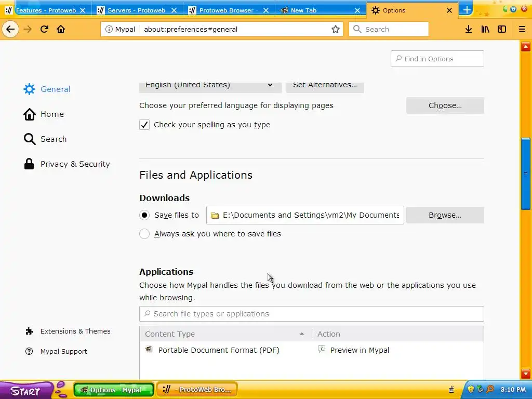This screenshot has width=532, height=399.
Task: Click the Extensions & Themes puzzle icon
Action: (x=29, y=331)
